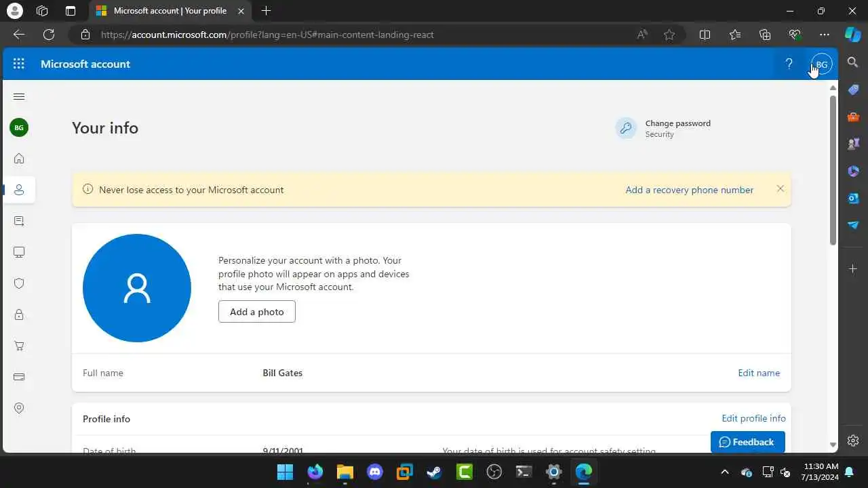Select Your info person icon in sidebar
This screenshot has width=868, height=488.
tap(19, 190)
